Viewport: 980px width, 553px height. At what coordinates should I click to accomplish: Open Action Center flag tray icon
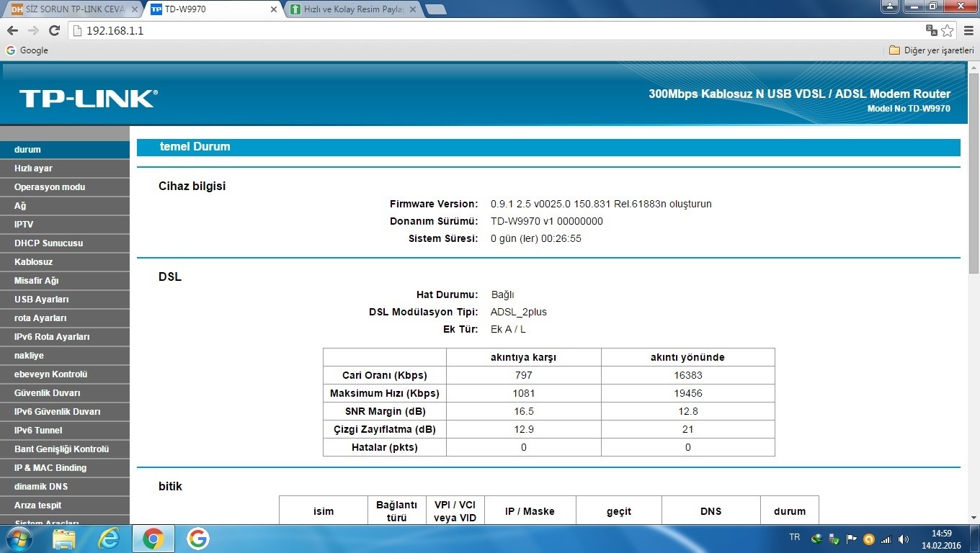tap(852, 539)
